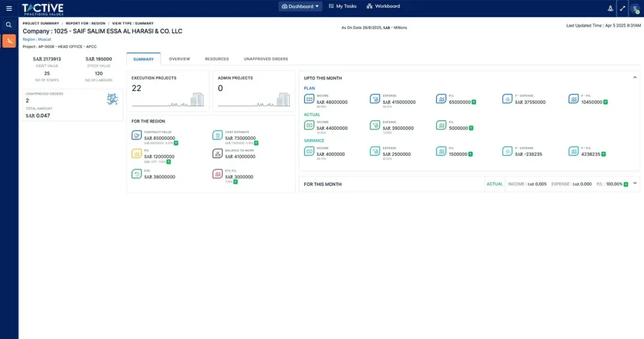
Task: Click the yellow region P/L icon
Action: [x=137, y=153]
